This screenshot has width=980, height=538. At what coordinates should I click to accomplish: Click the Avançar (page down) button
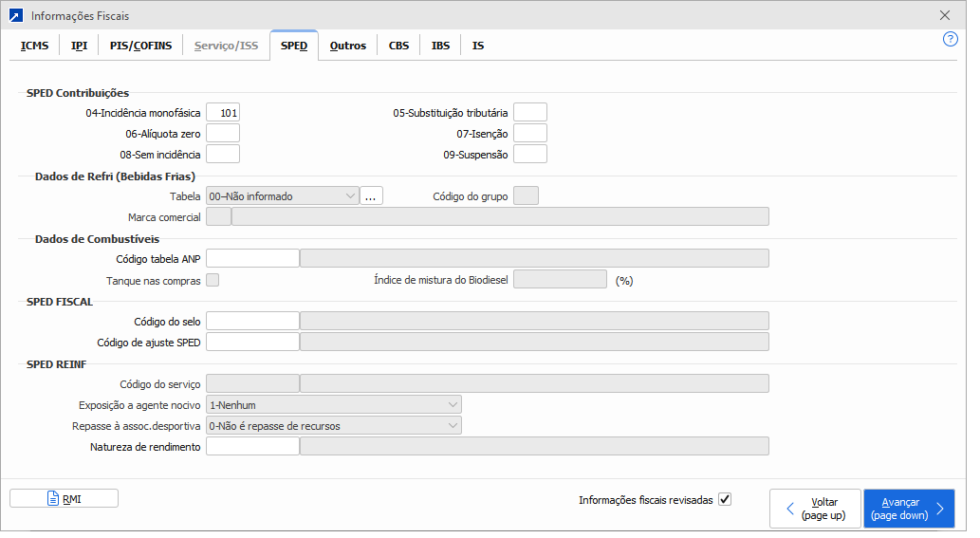[x=908, y=509]
